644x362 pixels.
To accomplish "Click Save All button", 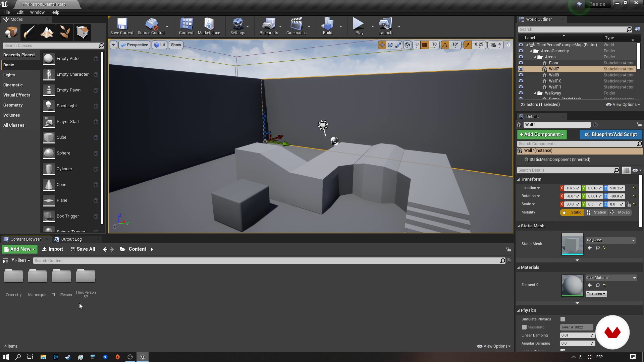I will [83, 249].
